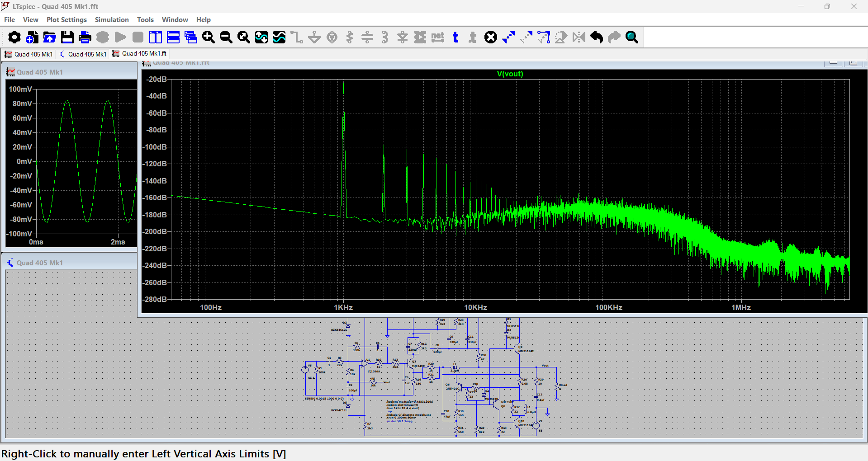Click the 1MHz frequency axis label
This screenshot has height=461, width=868.
point(741,307)
